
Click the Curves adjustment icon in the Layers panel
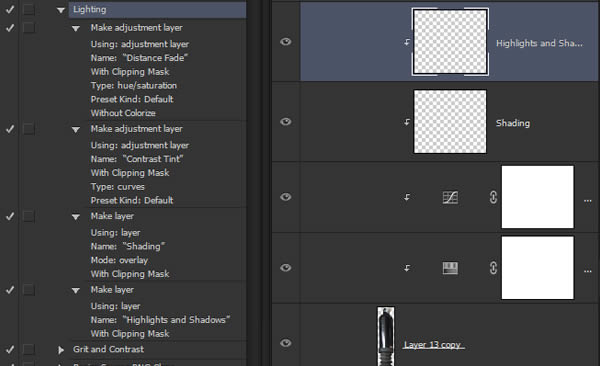[x=450, y=198]
